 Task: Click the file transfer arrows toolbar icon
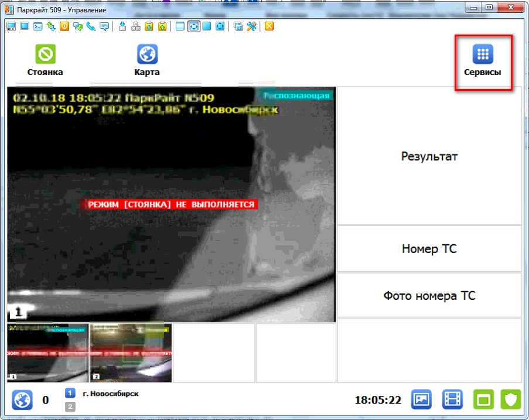50,26
